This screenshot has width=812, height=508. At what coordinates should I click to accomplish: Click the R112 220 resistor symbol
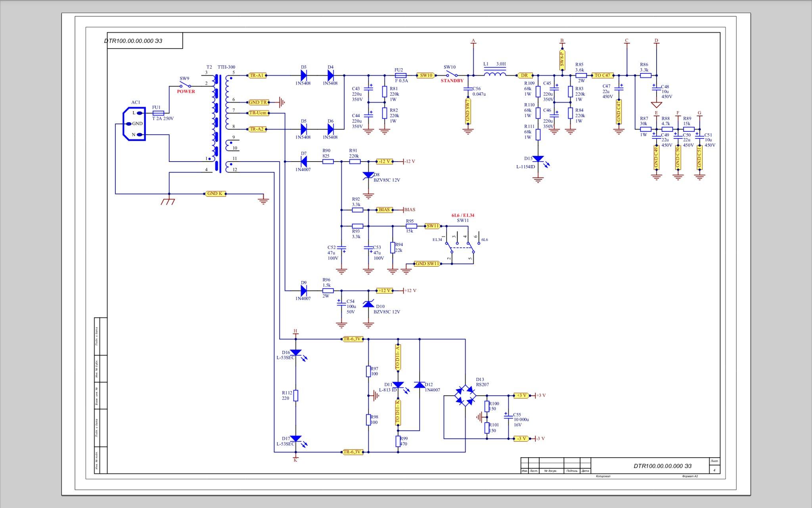(x=296, y=395)
